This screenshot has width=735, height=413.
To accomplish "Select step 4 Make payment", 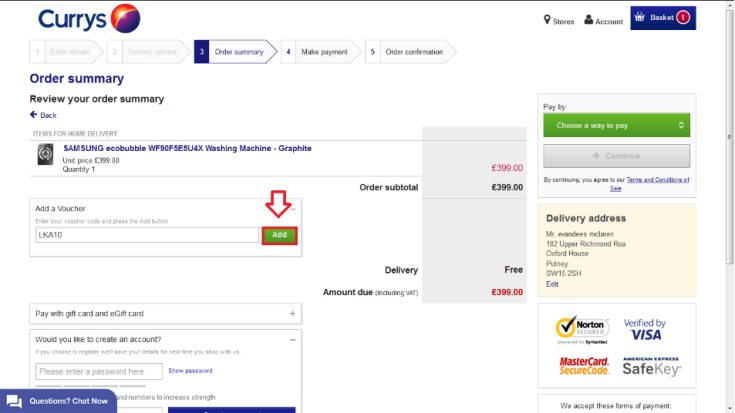I will point(321,52).
